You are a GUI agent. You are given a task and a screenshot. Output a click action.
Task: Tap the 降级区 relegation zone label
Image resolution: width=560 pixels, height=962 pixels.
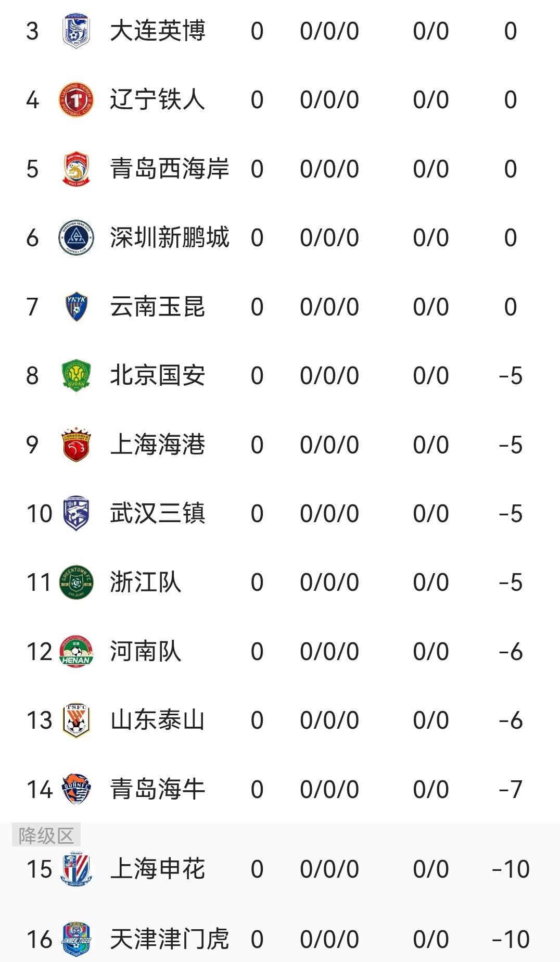[x=46, y=836]
